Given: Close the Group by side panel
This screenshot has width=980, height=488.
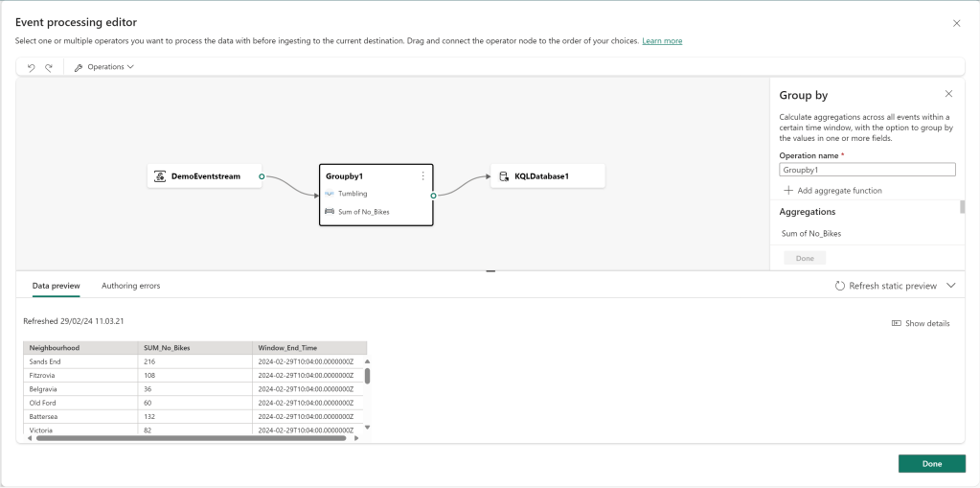Looking at the screenshot, I should tap(948, 94).
